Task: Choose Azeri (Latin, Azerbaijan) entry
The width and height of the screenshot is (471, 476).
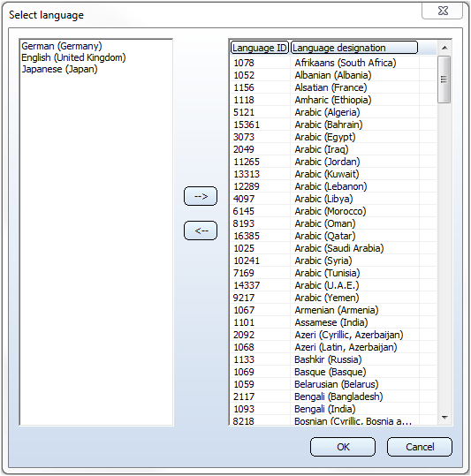Action: (333, 347)
